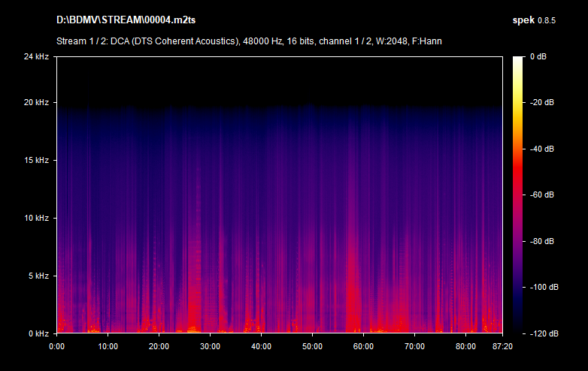
Task: Click the 30:00 time axis marker
Action: click(x=210, y=346)
